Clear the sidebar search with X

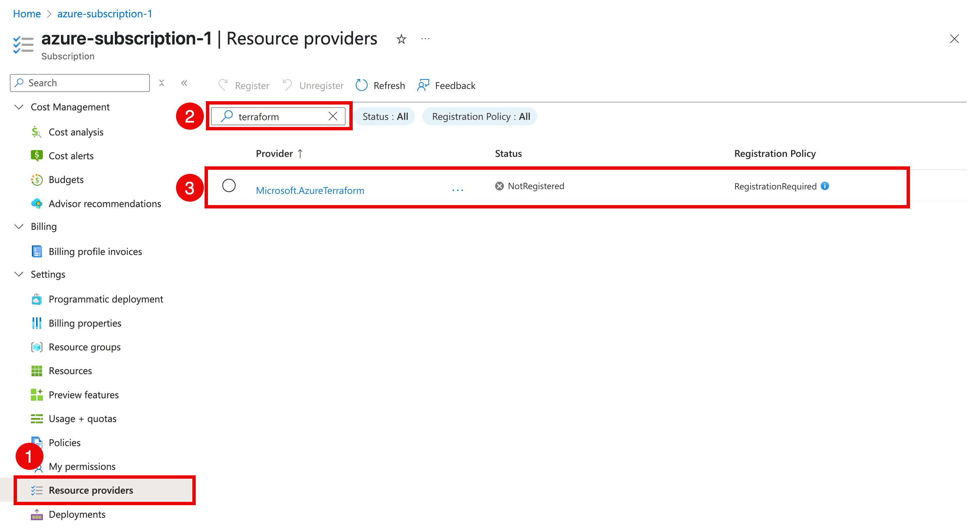(x=162, y=83)
